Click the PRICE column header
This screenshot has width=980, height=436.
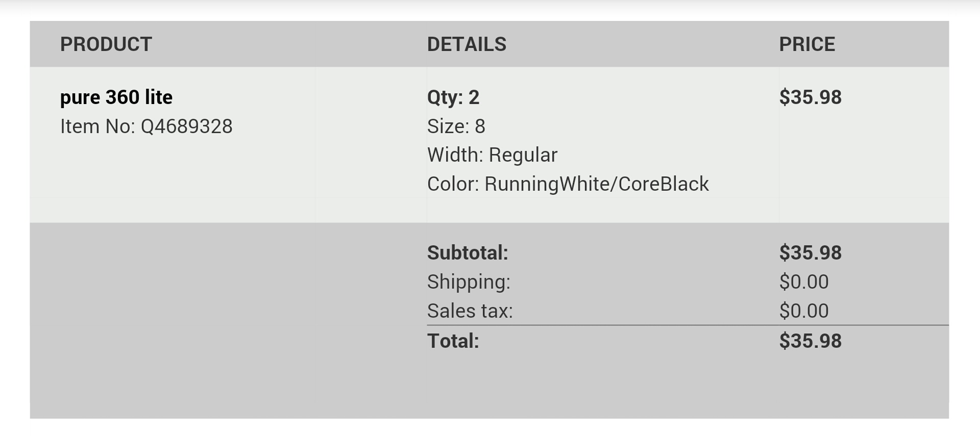tap(807, 44)
